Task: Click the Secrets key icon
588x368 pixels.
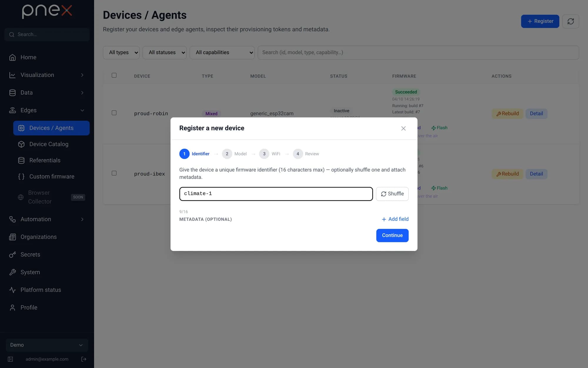Action: pyautogui.click(x=12, y=255)
